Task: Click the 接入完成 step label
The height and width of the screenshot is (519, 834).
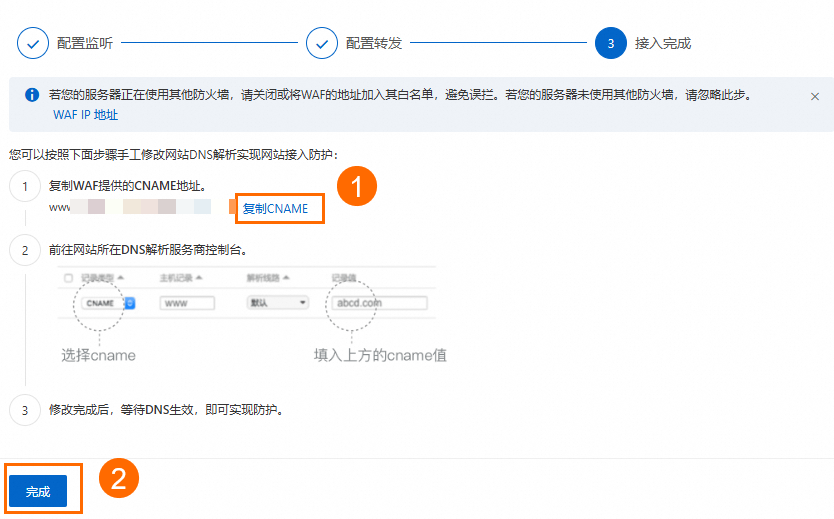Action: [x=663, y=43]
